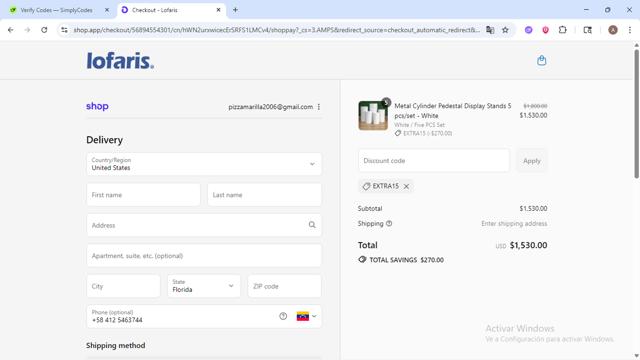Click the purple extension icon in toolbar
640x360 pixels.
pyautogui.click(x=529, y=30)
